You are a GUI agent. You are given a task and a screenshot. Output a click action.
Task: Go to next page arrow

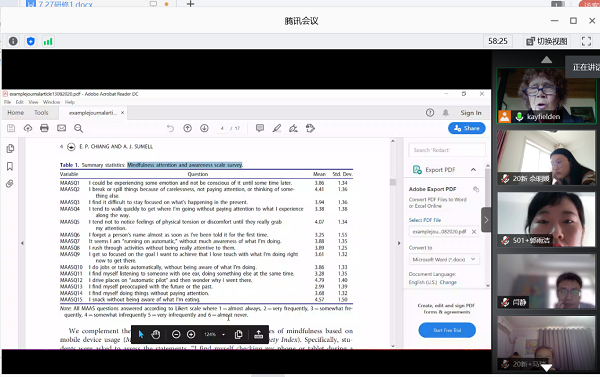point(204,128)
